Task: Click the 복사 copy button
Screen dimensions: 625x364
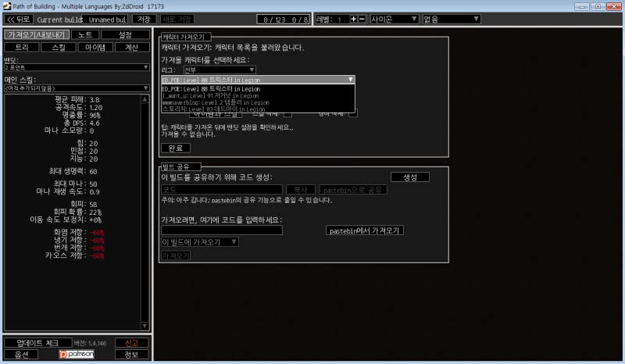Action: (301, 190)
